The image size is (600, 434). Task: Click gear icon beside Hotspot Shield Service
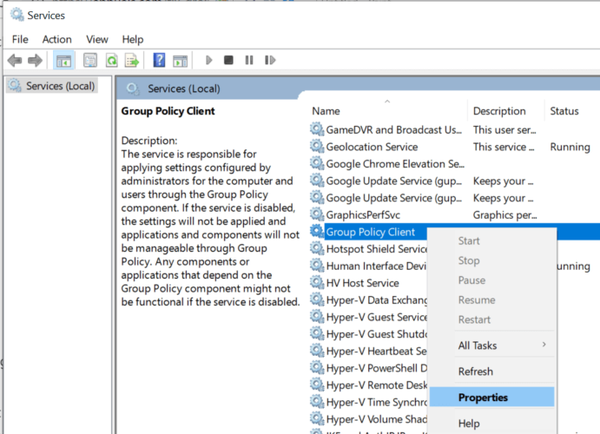[x=317, y=248]
